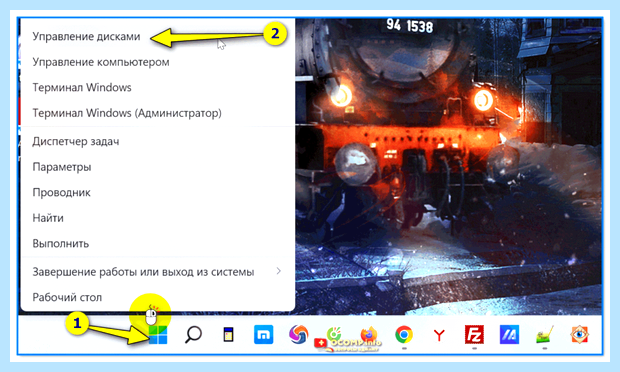Image resolution: width=620 pixels, height=372 pixels.
Task: Launch Firefox from the taskbar
Action: click(369, 335)
